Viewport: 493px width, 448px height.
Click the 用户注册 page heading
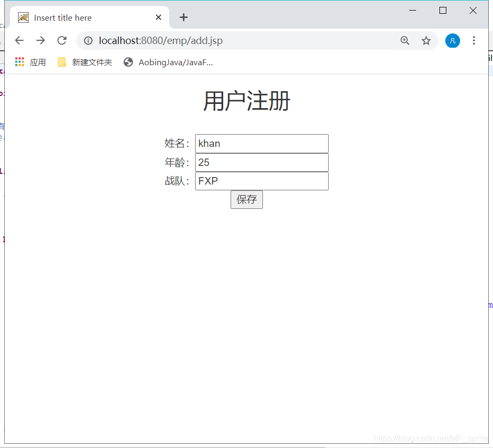(246, 101)
